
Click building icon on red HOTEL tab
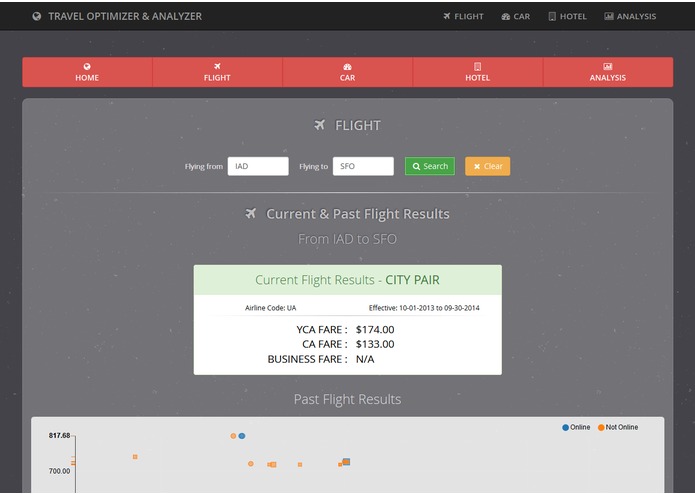pyautogui.click(x=477, y=66)
